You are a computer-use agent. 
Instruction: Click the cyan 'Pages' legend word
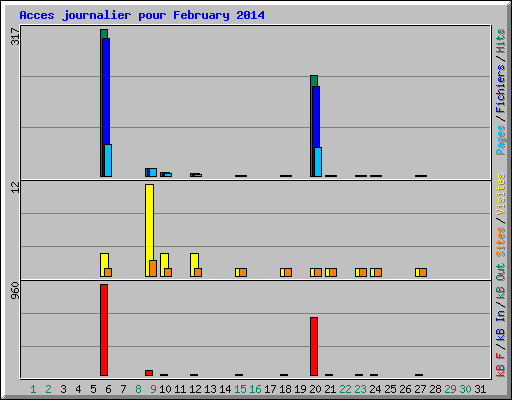[x=500, y=140]
